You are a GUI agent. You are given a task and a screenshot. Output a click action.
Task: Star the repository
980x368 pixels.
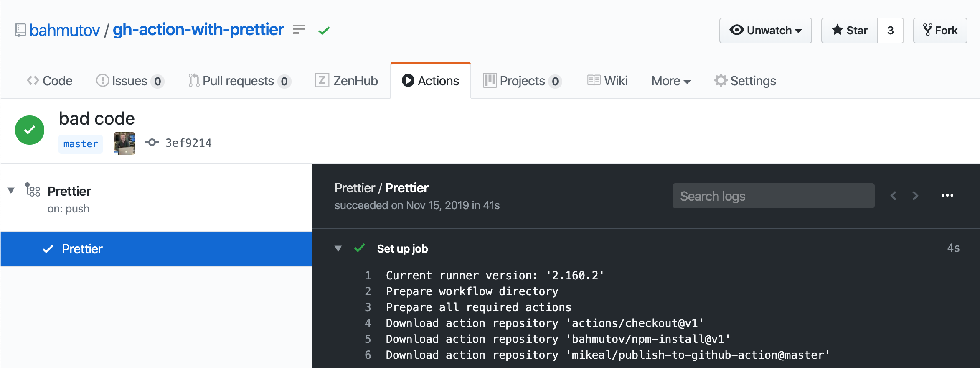point(850,31)
